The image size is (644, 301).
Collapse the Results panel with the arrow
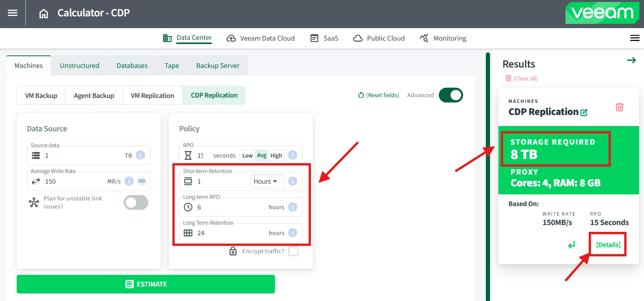pos(631,60)
